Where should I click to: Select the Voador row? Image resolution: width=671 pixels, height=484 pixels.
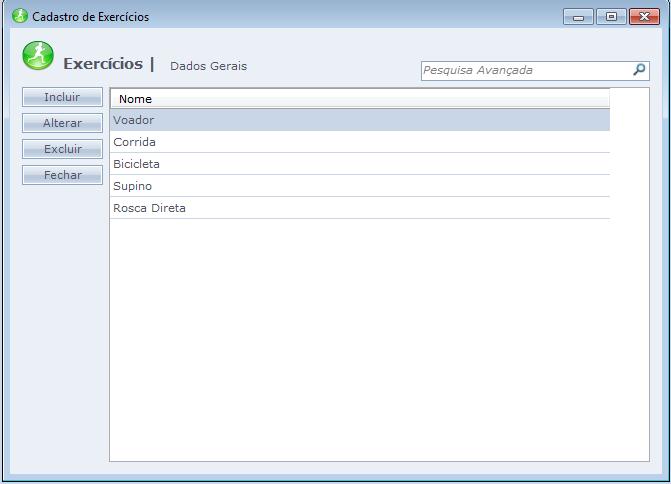[359, 120]
